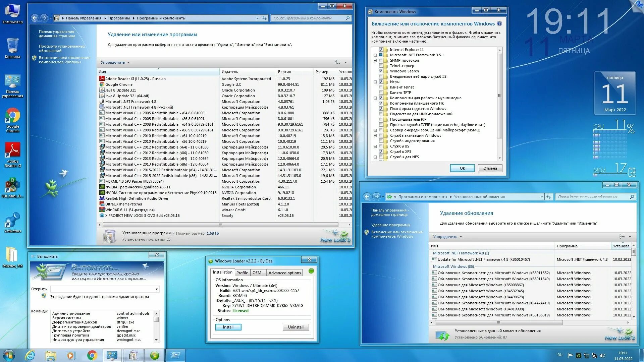Click horizontal scrollbar in Installed Updates list
The width and height of the screenshot is (644, 362).
[x=499, y=322]
